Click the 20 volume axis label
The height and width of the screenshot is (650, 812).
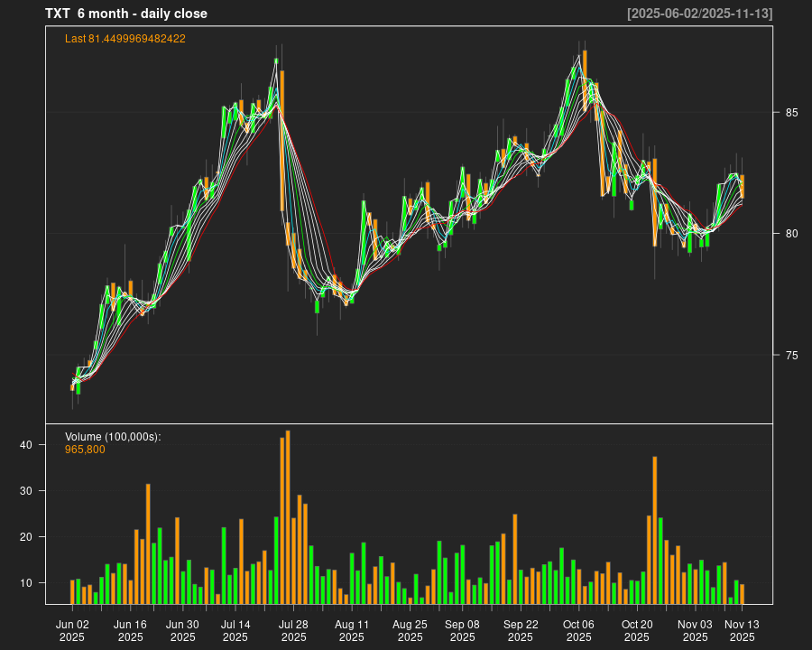pos(26,537)
